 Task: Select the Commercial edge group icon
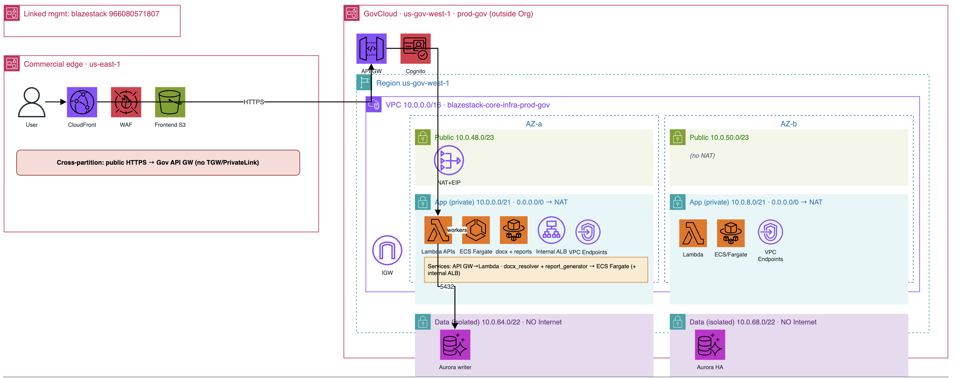pos(12,63)
